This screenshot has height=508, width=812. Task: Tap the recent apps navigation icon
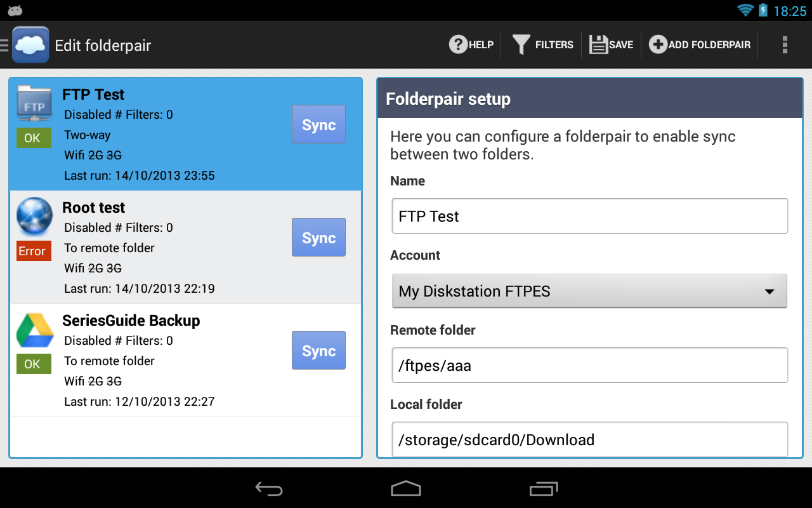point(544,488)
